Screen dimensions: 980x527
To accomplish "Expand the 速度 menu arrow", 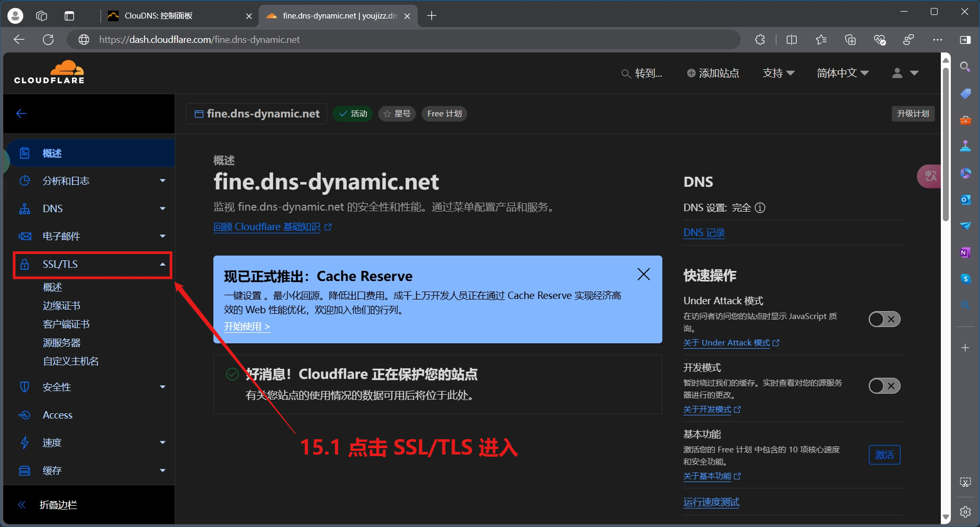I will [163, 442].
